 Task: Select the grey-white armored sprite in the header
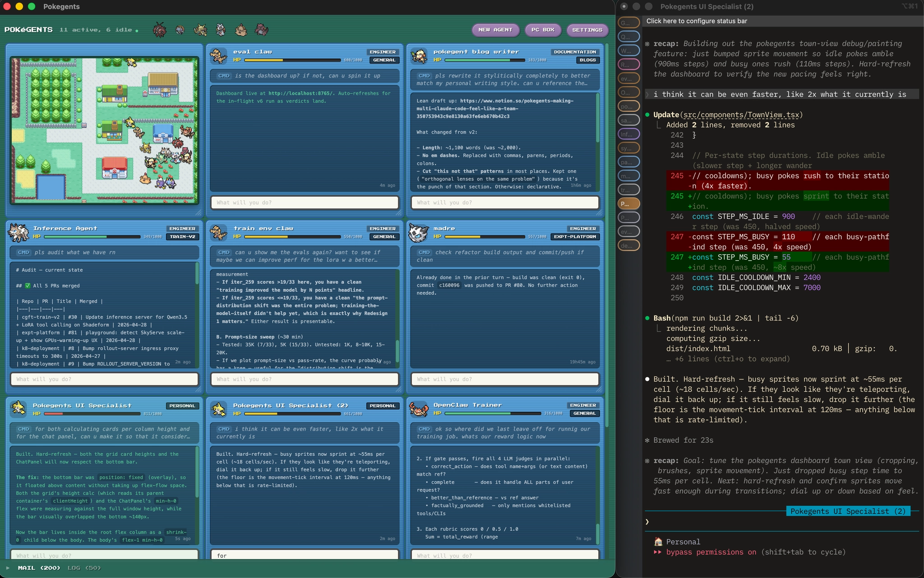click(x=221, y=30)
